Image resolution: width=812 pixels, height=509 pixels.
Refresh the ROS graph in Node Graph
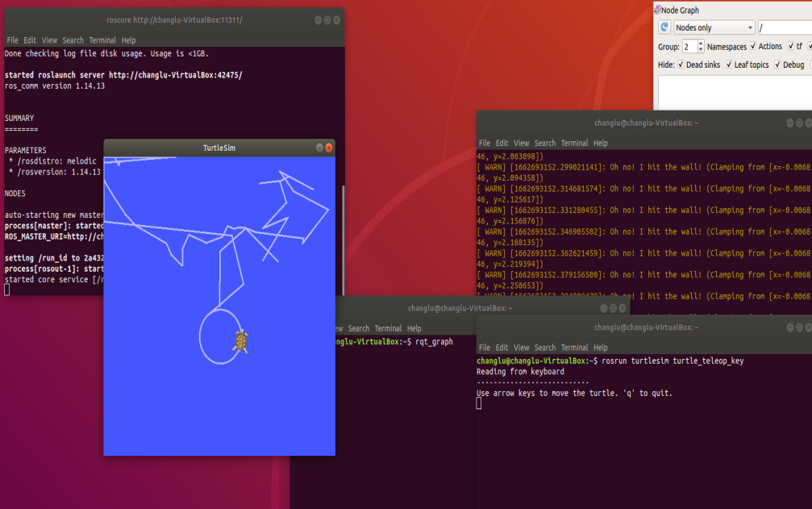click(x=664, y=27)
